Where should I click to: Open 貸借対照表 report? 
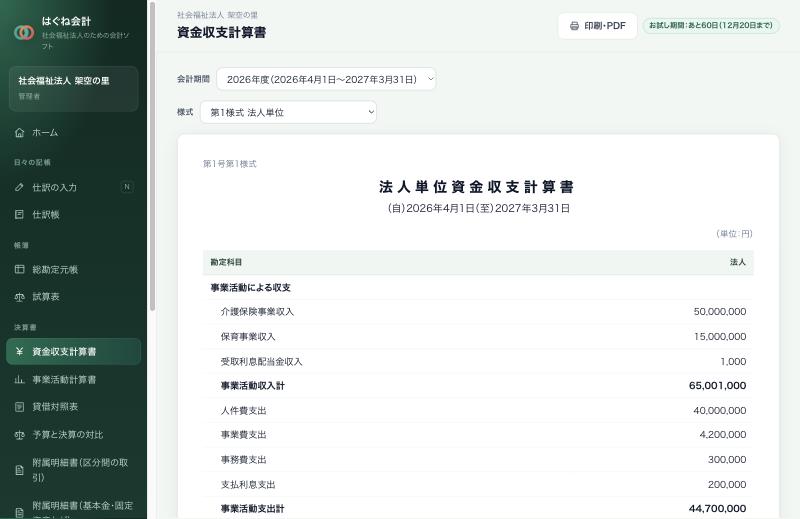tap(73, 407)
